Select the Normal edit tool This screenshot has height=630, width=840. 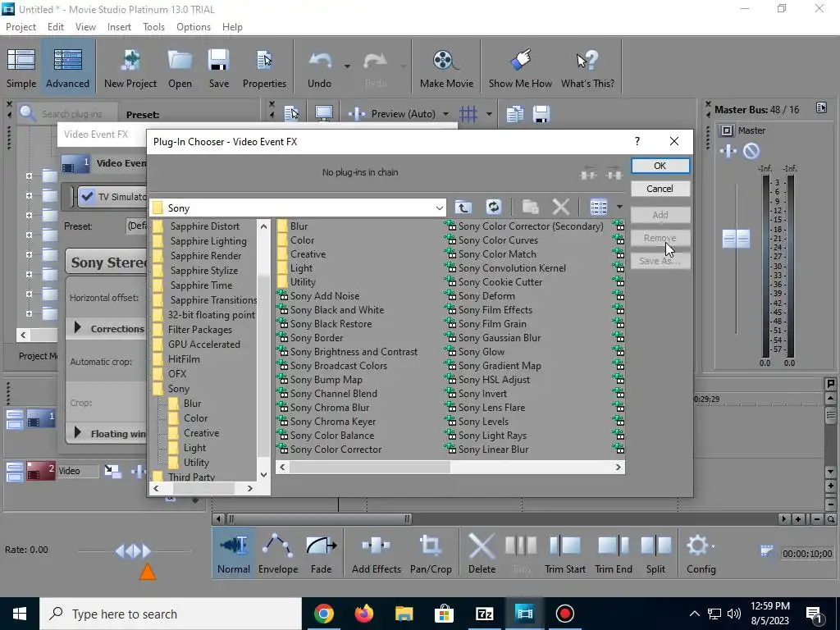pyautogui.click(x=234, y=554)
